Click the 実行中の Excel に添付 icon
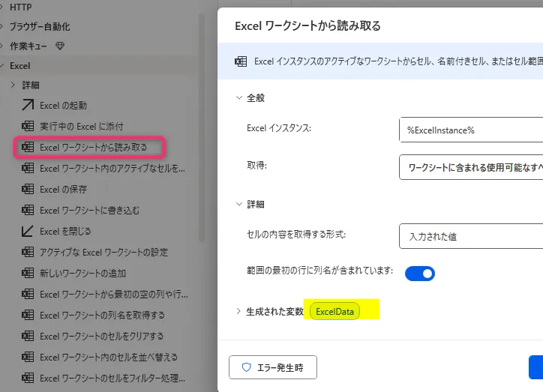The height and width of the screenshot is (392, 543). [x=28, y=127]
